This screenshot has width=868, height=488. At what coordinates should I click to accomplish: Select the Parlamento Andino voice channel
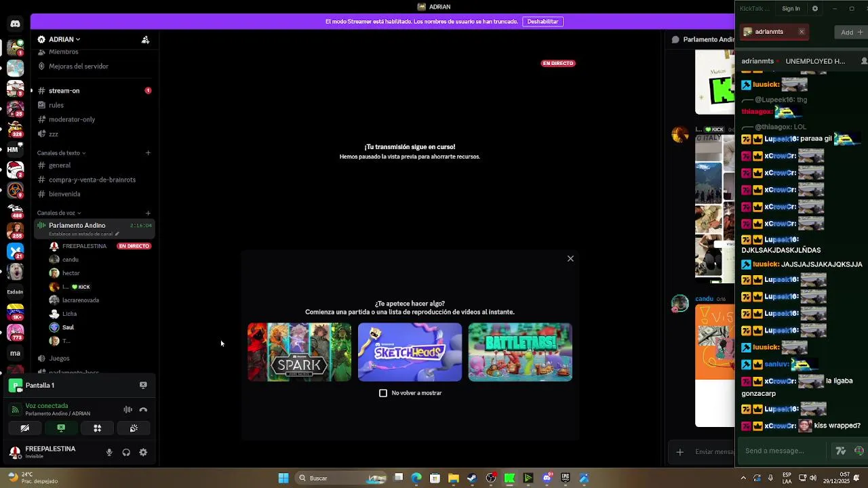tap(94, 228)
